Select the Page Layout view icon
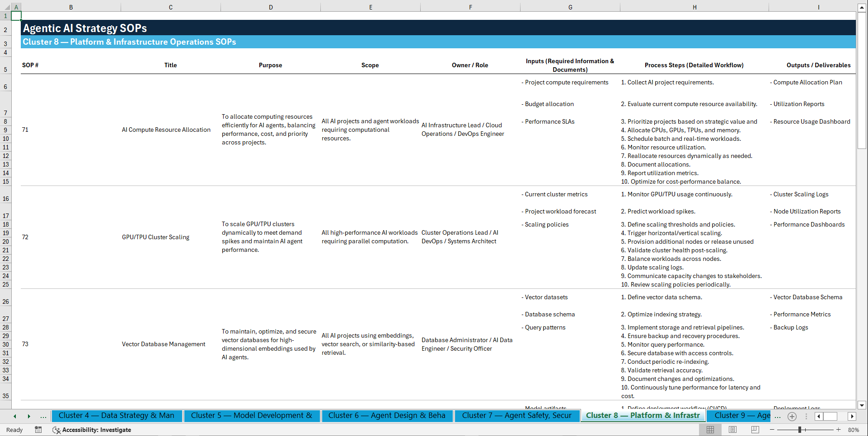 [x=732, y=430]
